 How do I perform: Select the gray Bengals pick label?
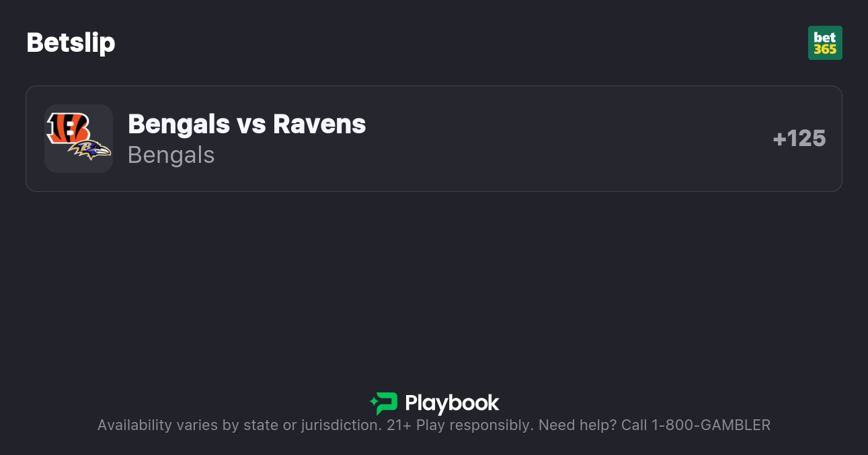[171, 155]
